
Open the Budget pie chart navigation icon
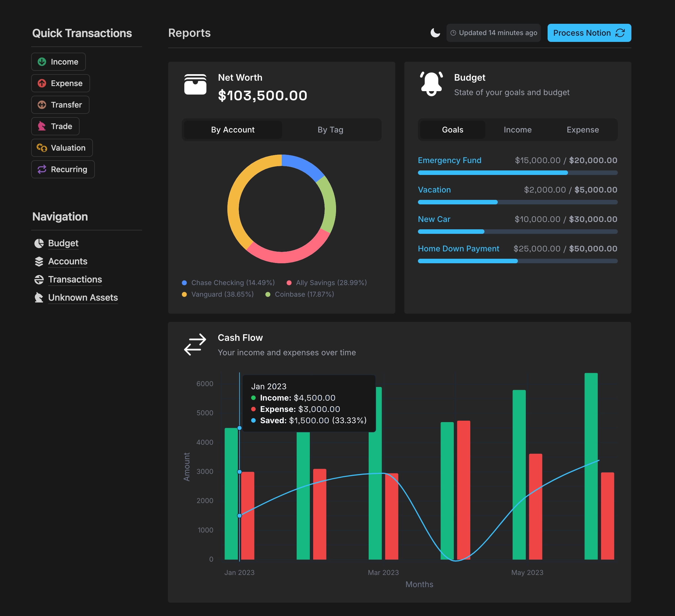(39, 243)
